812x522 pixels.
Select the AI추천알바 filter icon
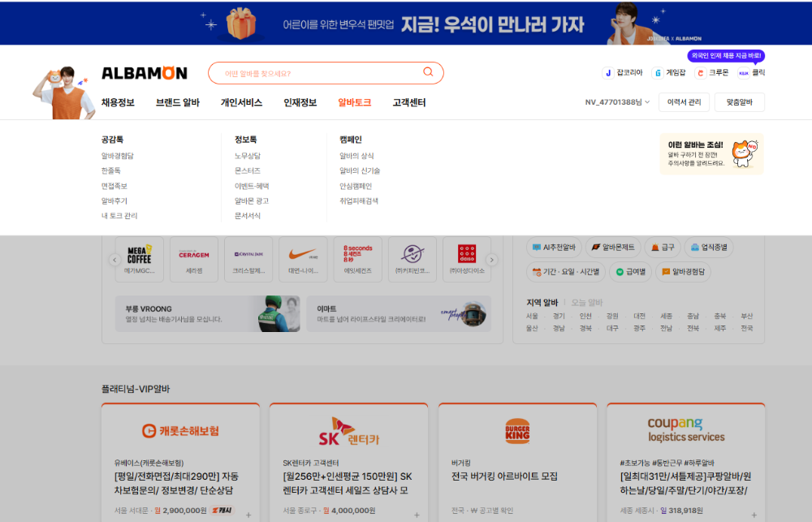pos(535,248)
